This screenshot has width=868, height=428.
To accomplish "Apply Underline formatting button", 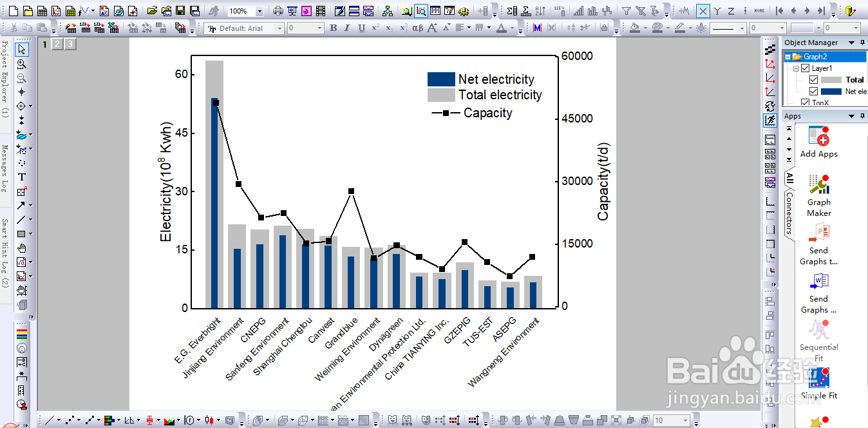I will click(361, 28).
